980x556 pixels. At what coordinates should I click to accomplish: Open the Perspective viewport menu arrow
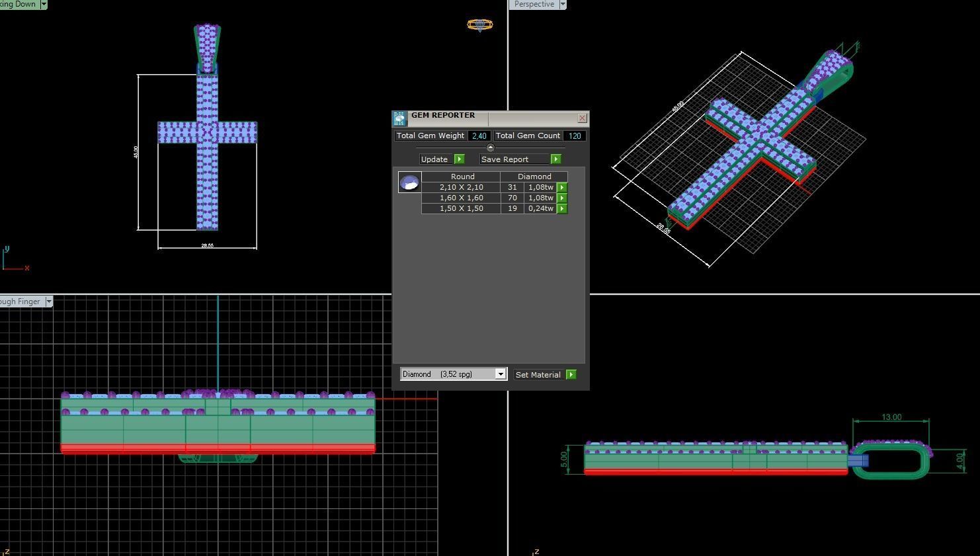[x=563, y=4]
